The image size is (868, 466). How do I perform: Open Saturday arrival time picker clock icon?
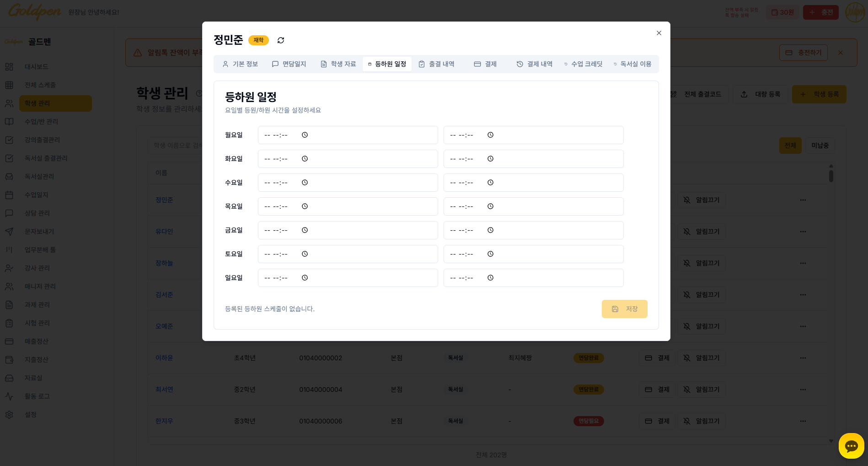pyautogui.click(x=305, y=254)
